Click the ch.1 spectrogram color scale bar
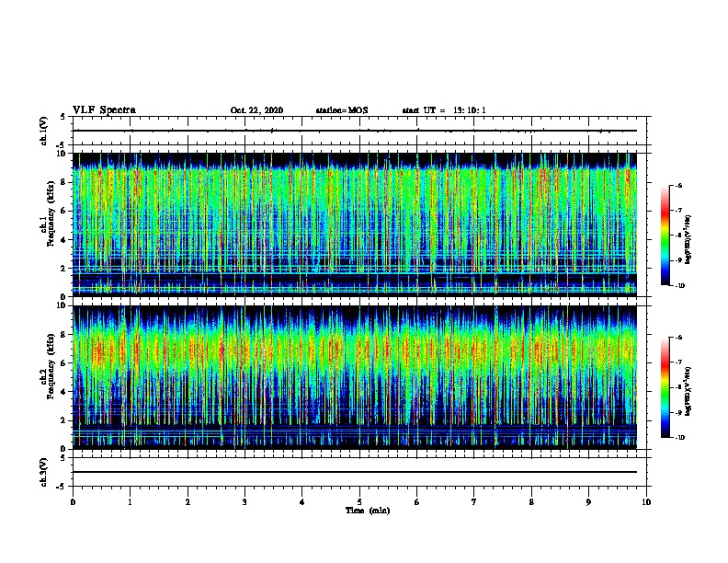Viewport: 728px width, 563px height. (x=665, y=236)
